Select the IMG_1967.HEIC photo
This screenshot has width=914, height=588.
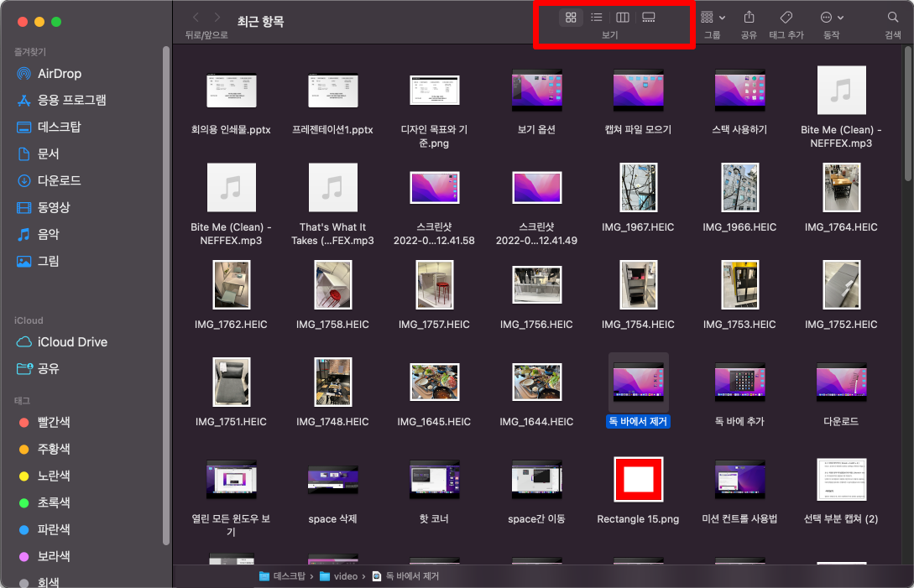pos(638,188)
